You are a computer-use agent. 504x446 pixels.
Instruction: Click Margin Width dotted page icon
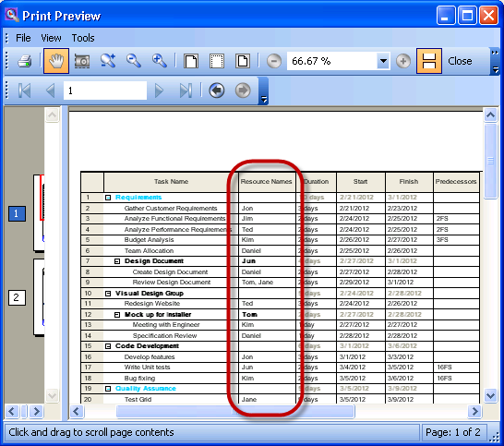pos(217,61)
